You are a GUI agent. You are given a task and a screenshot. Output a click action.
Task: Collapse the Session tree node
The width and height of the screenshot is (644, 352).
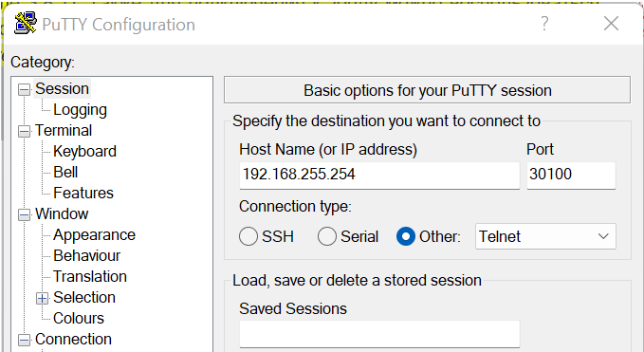click(25, 89)
